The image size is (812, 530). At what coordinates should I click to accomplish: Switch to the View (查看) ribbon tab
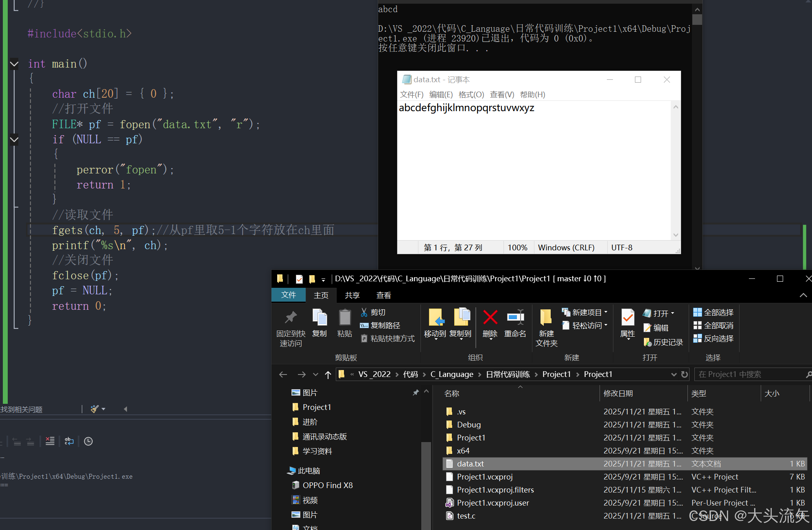(x=383, y=295)
